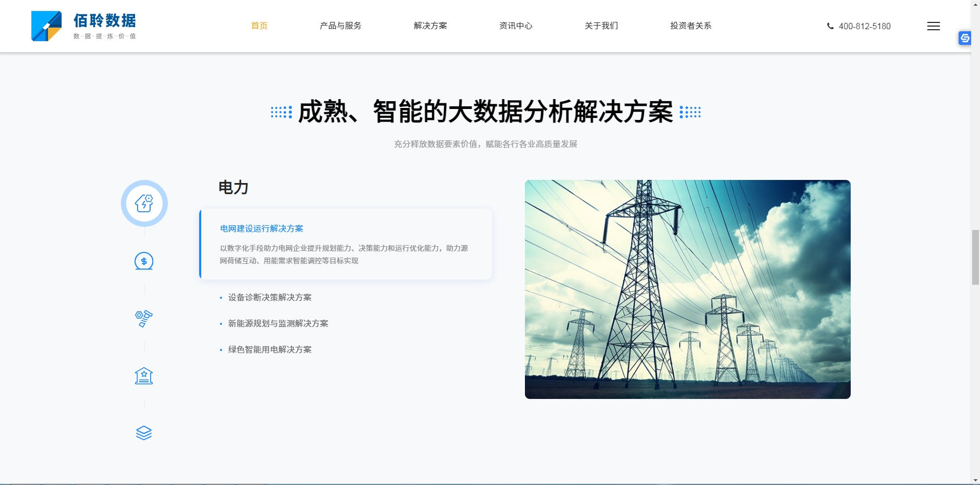Open the hamburger menu icon
This screenshot has height=485, width=980.
933,26
